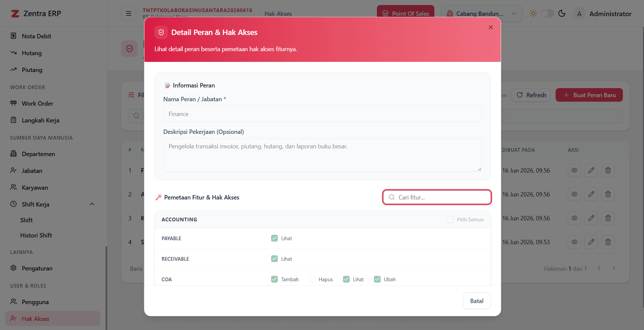
Task: Close the Detail Peran & Hak Akses dialog
Action: tap(490, 27)
